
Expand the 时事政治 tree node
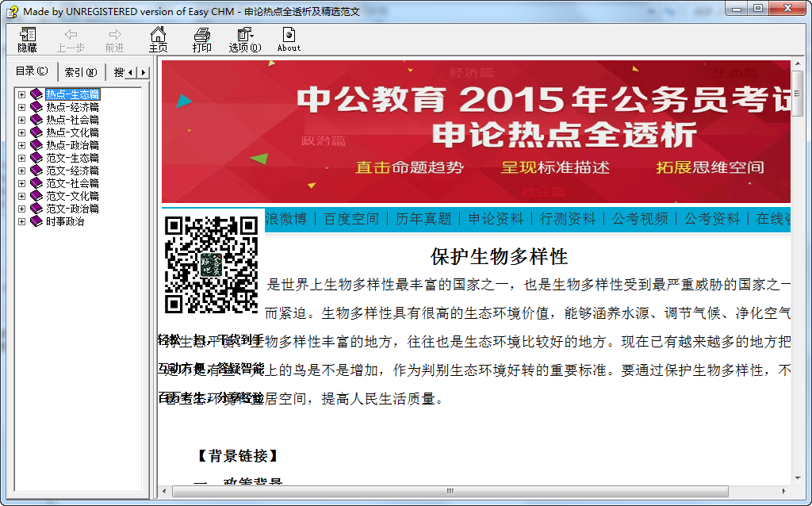pos(21,221)
